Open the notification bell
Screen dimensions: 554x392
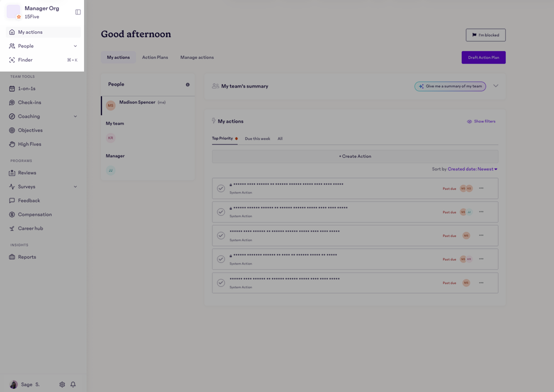pyautogui.click(x=73, y=384)
